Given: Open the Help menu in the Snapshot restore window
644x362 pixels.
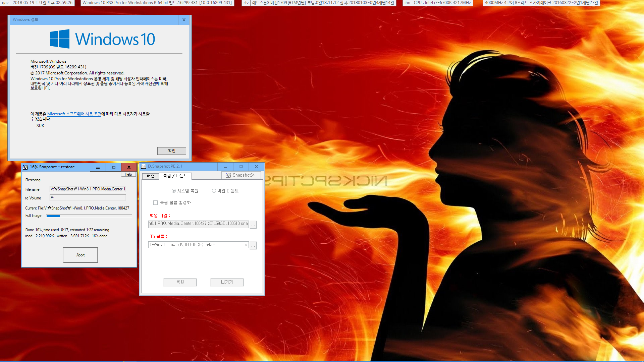Looking at the screenshot, I should [128, 174].
